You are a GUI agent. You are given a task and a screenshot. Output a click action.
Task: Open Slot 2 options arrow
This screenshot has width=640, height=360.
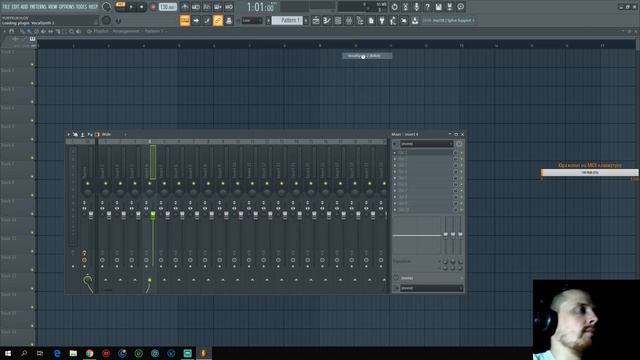(x=395, y=159)
